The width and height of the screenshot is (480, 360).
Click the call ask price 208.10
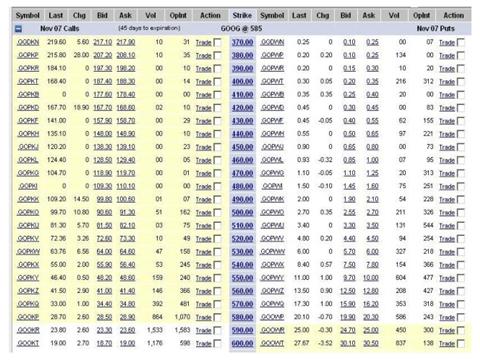tap(126, 55)
